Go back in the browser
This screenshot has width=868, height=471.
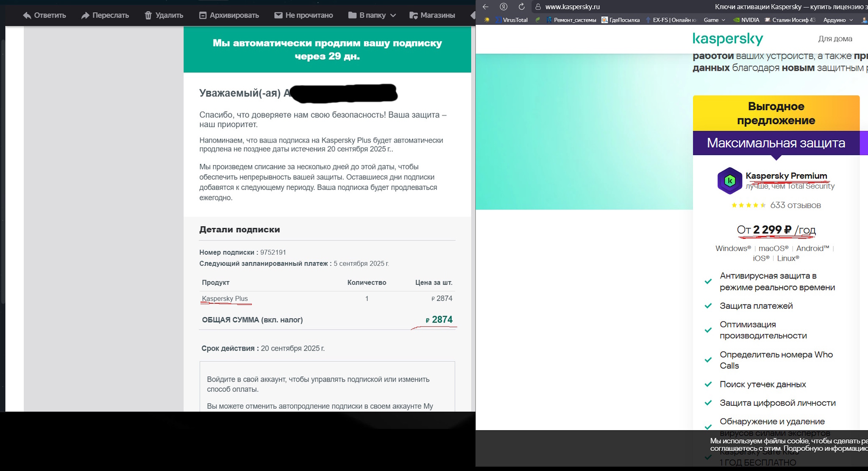(486, 7)
